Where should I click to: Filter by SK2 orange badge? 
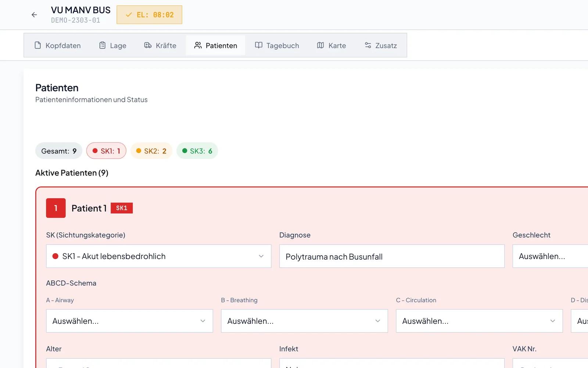[x=151, y=151]
